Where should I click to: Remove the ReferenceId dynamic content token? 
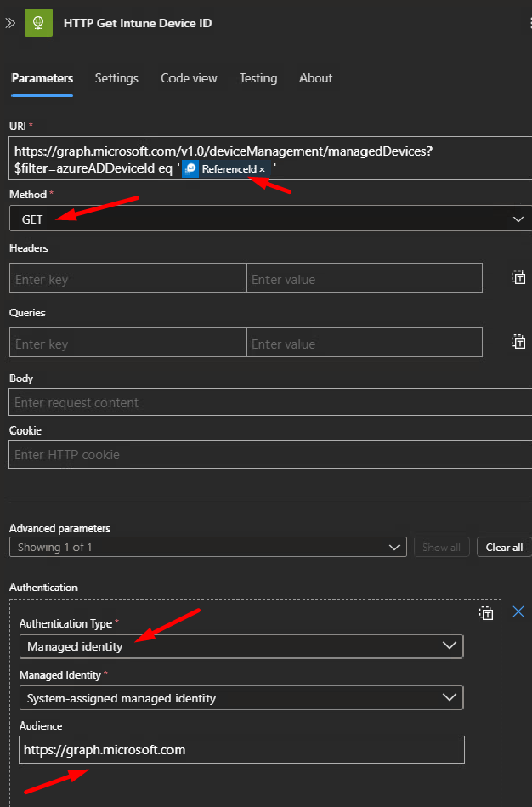point(262,169)
